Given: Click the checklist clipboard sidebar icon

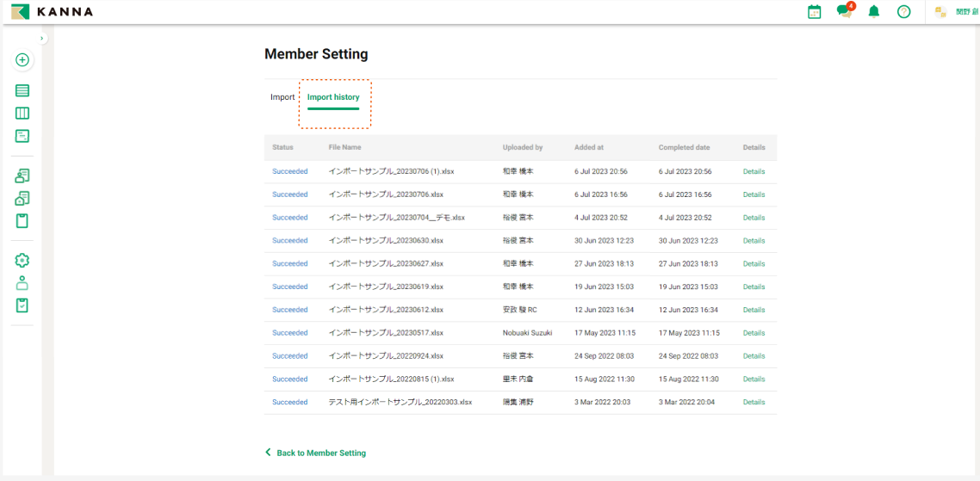Looking at the screenshot, I should [22, 305].
